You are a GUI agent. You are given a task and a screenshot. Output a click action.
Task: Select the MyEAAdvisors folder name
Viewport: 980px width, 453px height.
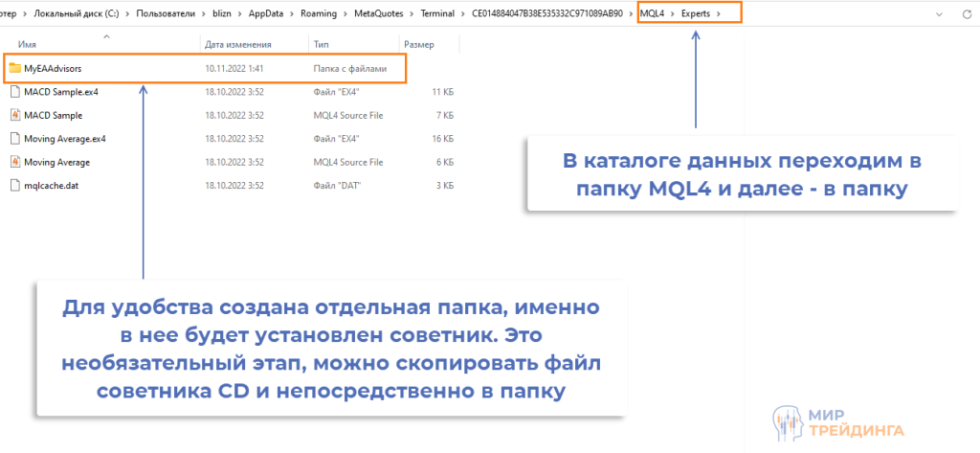59,69
